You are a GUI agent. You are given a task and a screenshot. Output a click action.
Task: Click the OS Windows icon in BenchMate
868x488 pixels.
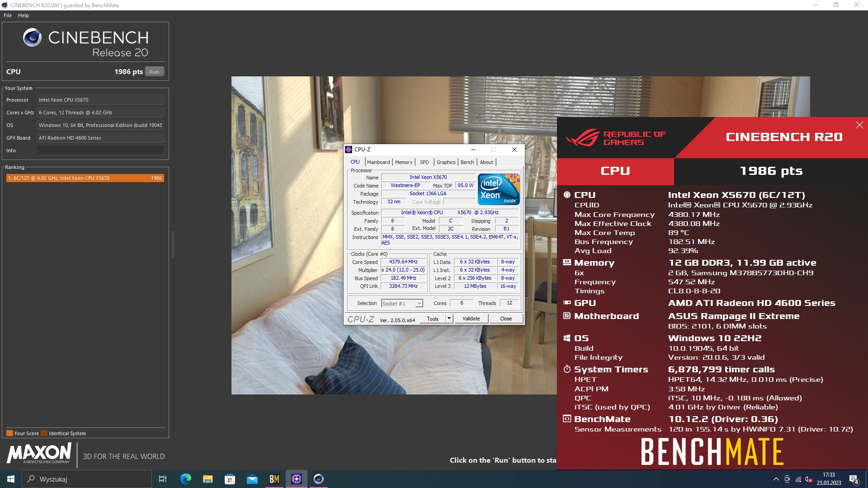click(567, 338)
